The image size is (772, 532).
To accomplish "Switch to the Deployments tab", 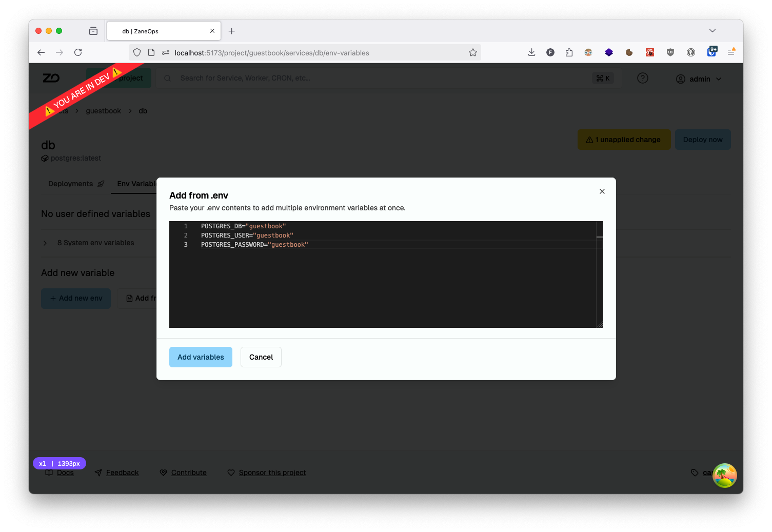I will (x=76, y=184).
